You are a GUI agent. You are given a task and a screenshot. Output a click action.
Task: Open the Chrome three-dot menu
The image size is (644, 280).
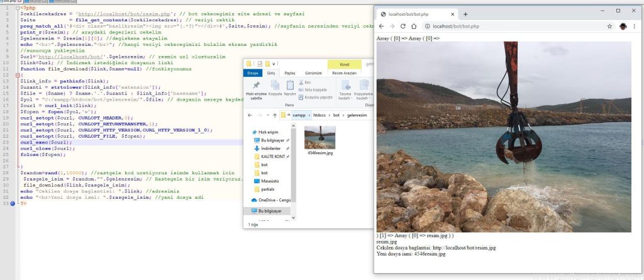(635, 26)
